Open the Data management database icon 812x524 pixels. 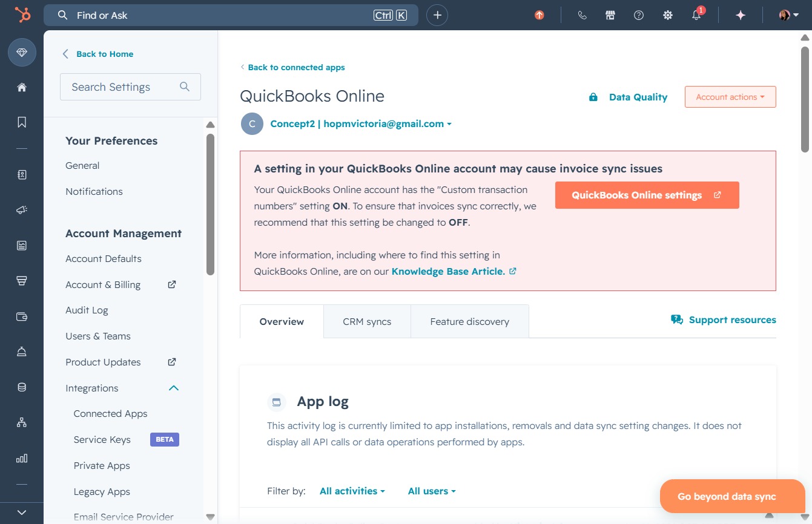(x=22, y=387)
